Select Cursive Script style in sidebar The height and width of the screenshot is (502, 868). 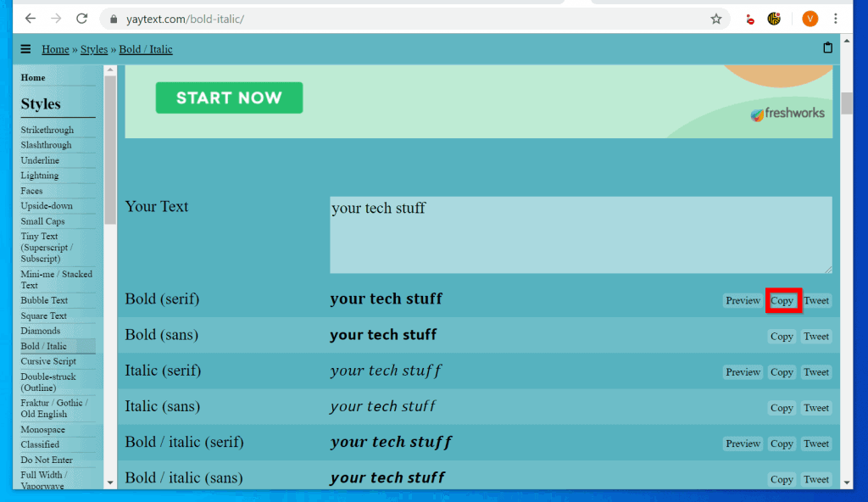pos(48,361)
